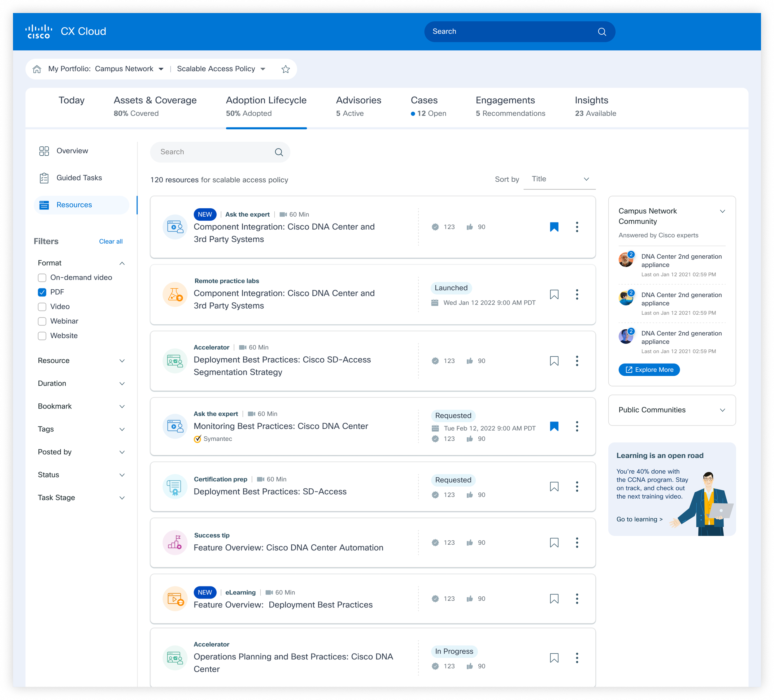
Task: View the Insights tab
Action: point(595,106)
